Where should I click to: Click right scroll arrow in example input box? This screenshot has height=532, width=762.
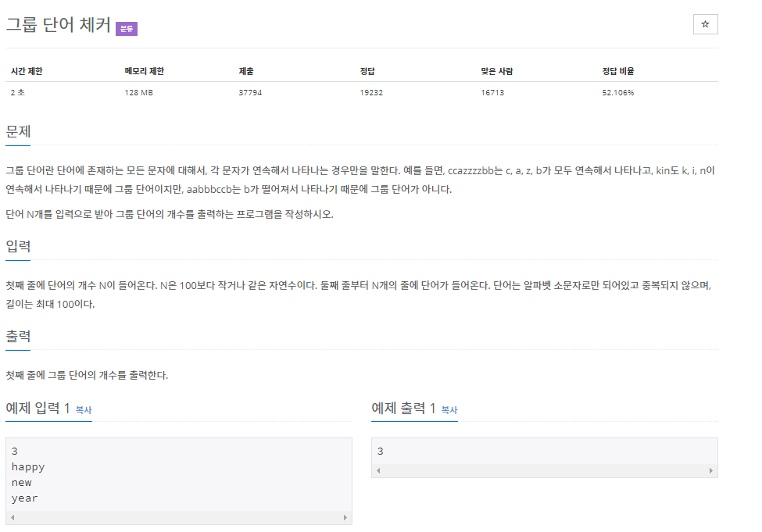point(345,517)
